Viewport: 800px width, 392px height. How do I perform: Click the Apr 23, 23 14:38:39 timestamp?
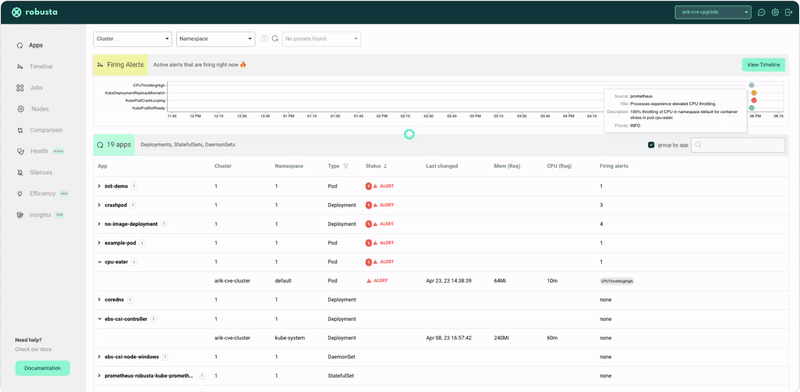coord(448,281)
